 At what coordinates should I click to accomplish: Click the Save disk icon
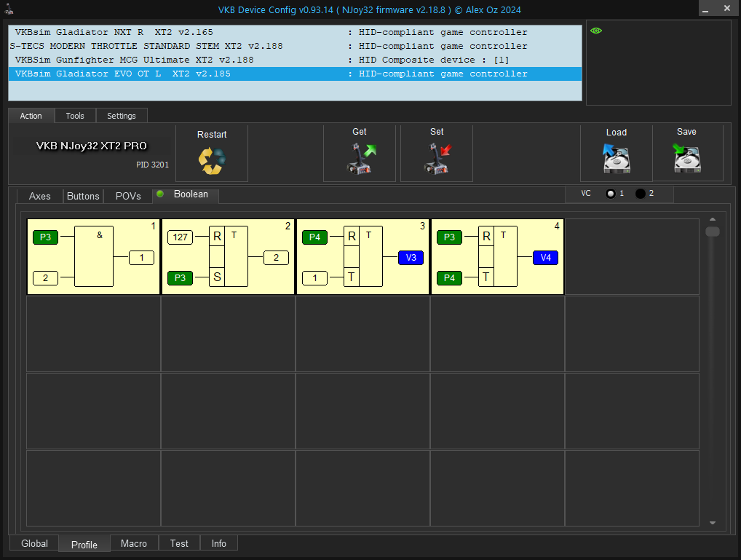pyautogui.click(x=686, y=159)
